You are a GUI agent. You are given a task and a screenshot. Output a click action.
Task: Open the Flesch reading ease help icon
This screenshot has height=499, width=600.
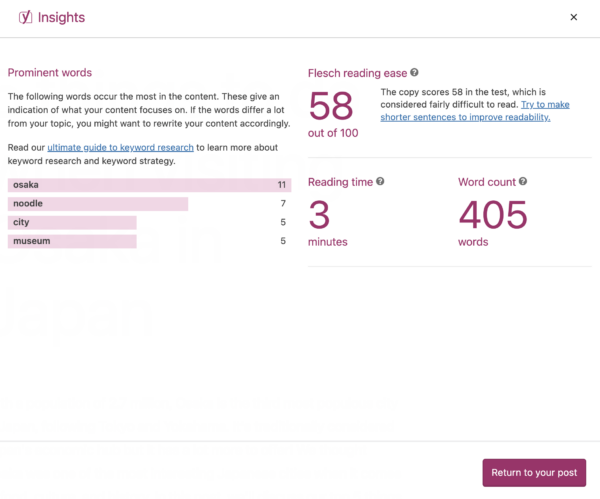(414, 73)
